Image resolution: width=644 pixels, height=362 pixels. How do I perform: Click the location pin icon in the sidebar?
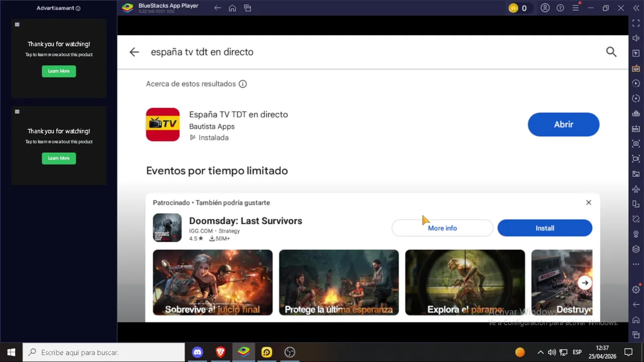636,234
